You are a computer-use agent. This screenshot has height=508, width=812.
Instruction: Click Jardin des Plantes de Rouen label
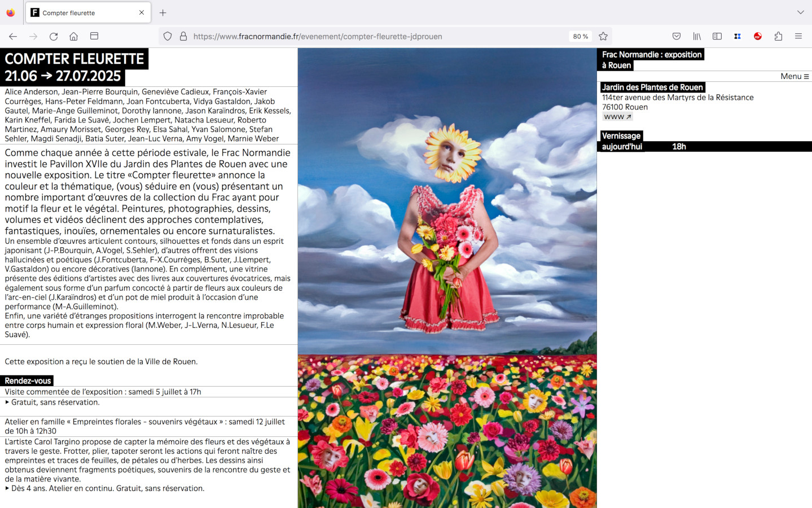[x=652, y=87]
